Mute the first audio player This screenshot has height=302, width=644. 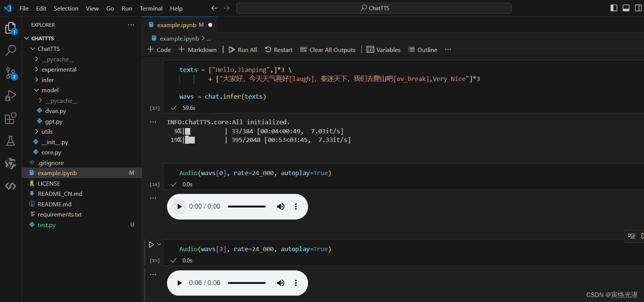tap(281, 206)
